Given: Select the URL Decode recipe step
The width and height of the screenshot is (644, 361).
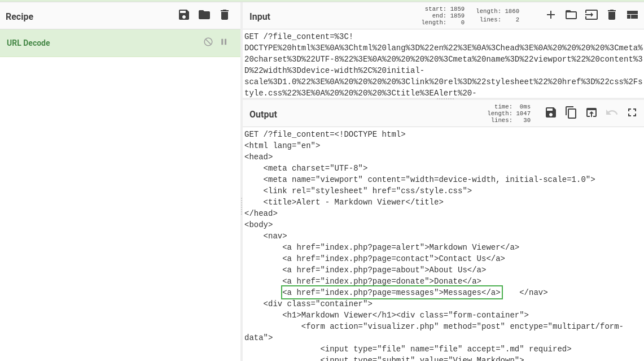Looking at the screenshot, I should pos(120,43).
